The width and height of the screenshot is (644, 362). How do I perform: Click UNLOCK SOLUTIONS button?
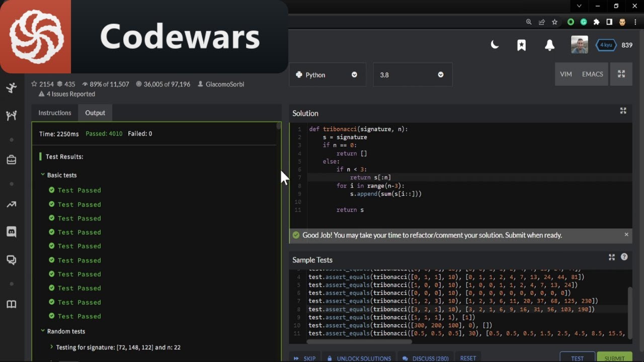(x=359, y=358)
